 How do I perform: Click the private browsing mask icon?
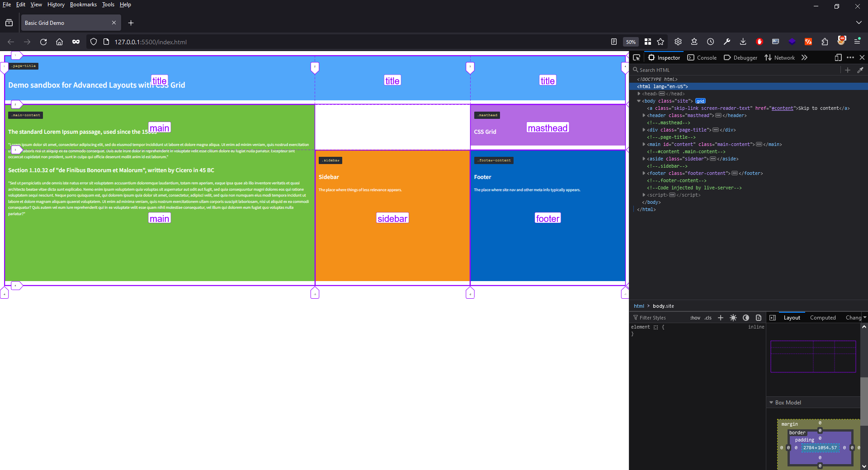click(75, 42)
